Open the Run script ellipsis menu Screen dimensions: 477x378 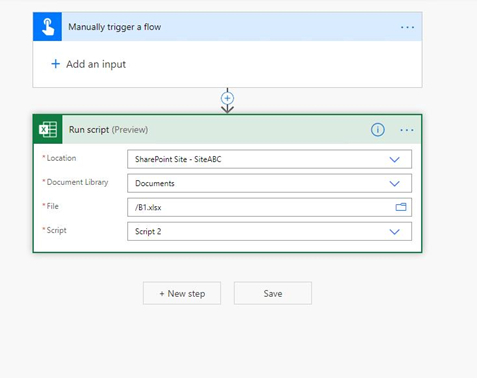tap(407, 130)
